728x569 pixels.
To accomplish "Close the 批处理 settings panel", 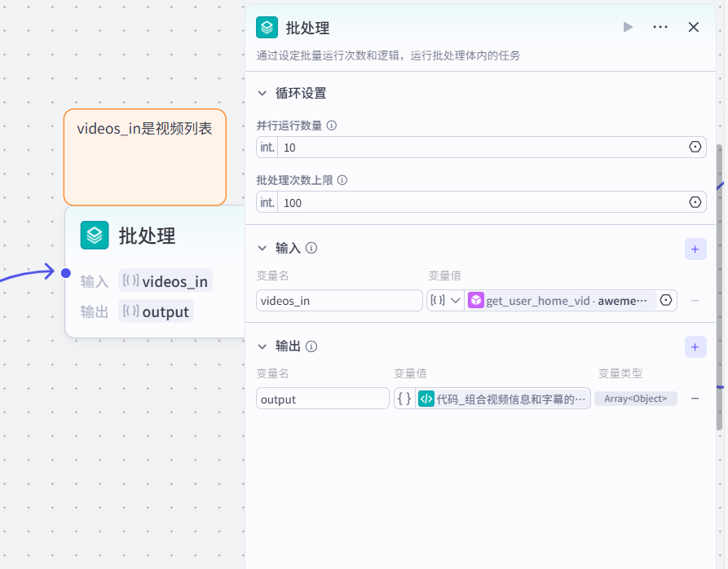I will (x=694, y=27).
